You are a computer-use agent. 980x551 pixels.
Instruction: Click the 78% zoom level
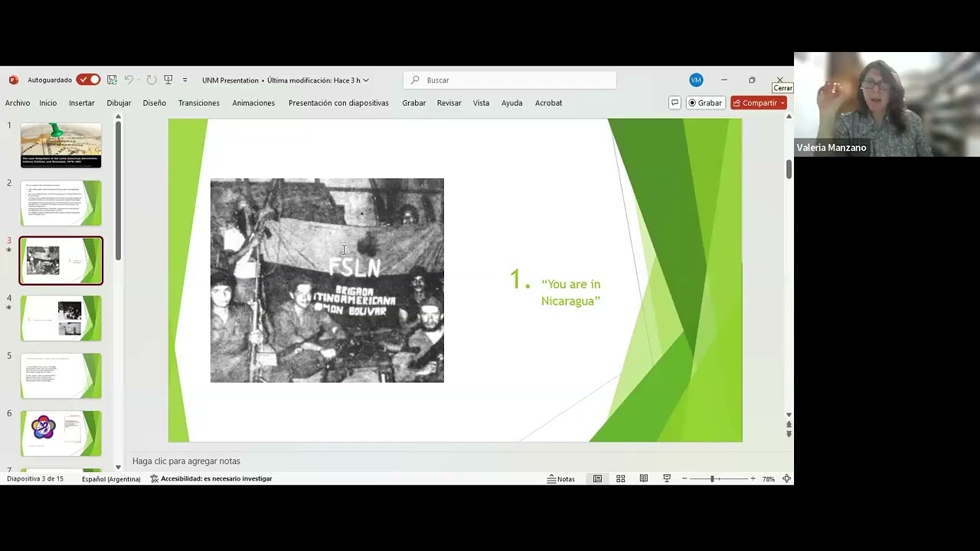768,478
